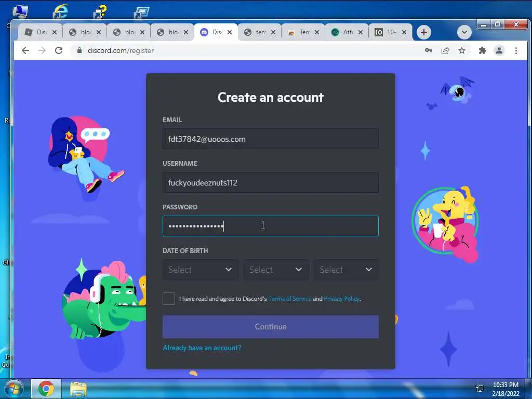Viewport: 532px width, 399px height.
Task: Click the Internet Explorer desktop shortcut
Action: (x=60, y=11)
